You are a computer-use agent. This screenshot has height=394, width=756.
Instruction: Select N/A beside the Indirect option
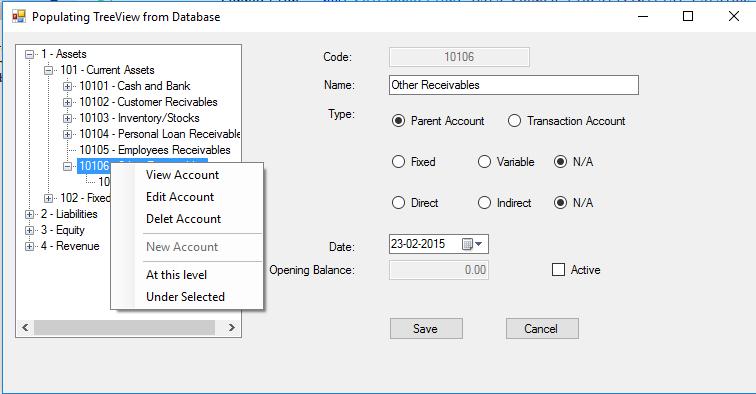click(x=560, y=203)
